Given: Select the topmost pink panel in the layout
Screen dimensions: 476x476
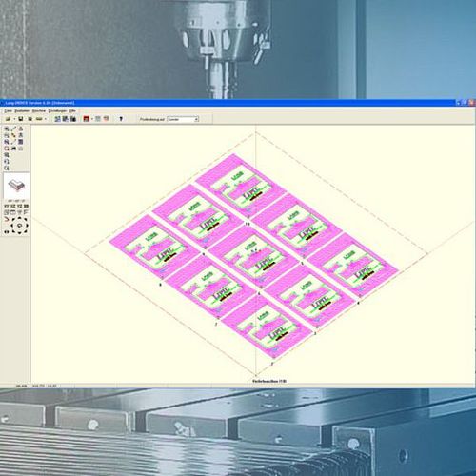Looking at the screenshot, I should pos(240,186).
